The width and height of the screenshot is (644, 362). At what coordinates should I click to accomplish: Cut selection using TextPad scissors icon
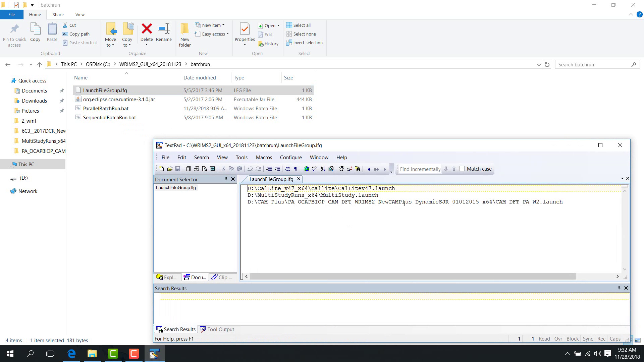pyautogui.click(x=223, y=169)
